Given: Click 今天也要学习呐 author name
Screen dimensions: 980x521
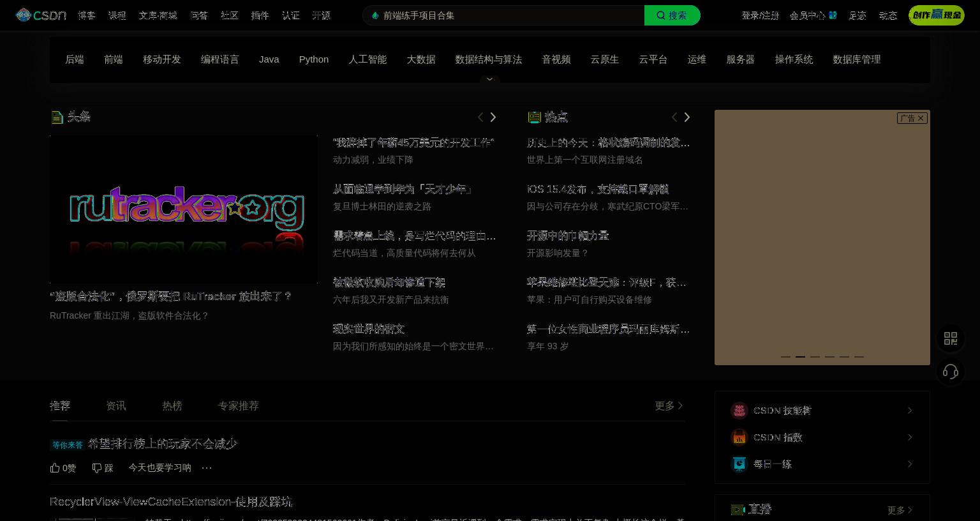Looking at the screenshot, I should coord(160,468).
